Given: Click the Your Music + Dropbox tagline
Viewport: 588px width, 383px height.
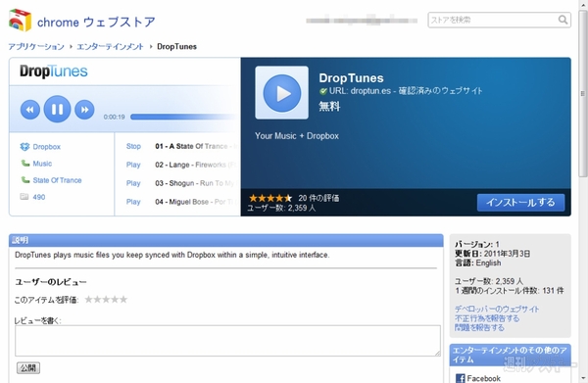Looking at the screenshot, I should (x=297, y=135).
